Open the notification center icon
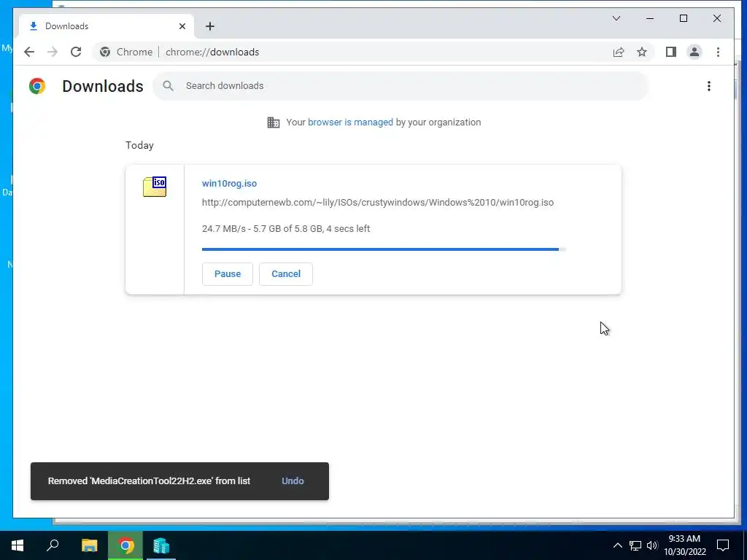This screenshot has width=747, height=560. coord(723,545)
